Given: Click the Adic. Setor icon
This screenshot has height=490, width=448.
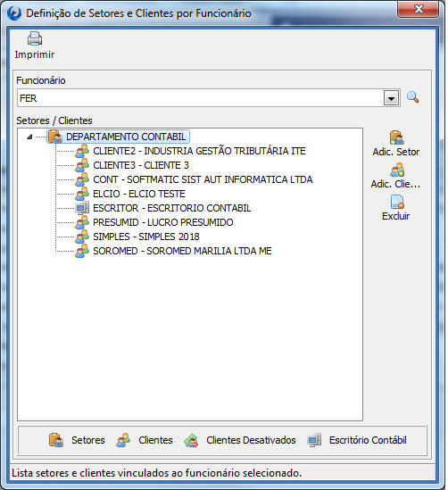Looking at the screenshot, I should coord(397,137).
